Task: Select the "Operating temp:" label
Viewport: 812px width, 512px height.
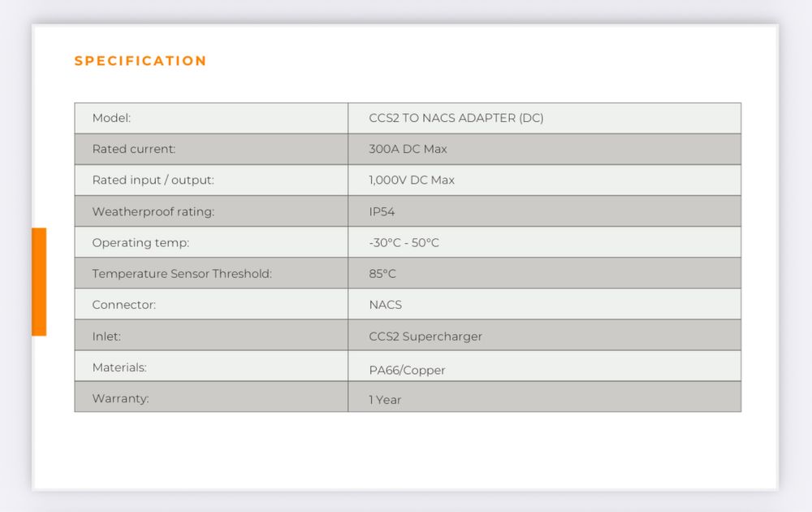Action: [140, 242]
